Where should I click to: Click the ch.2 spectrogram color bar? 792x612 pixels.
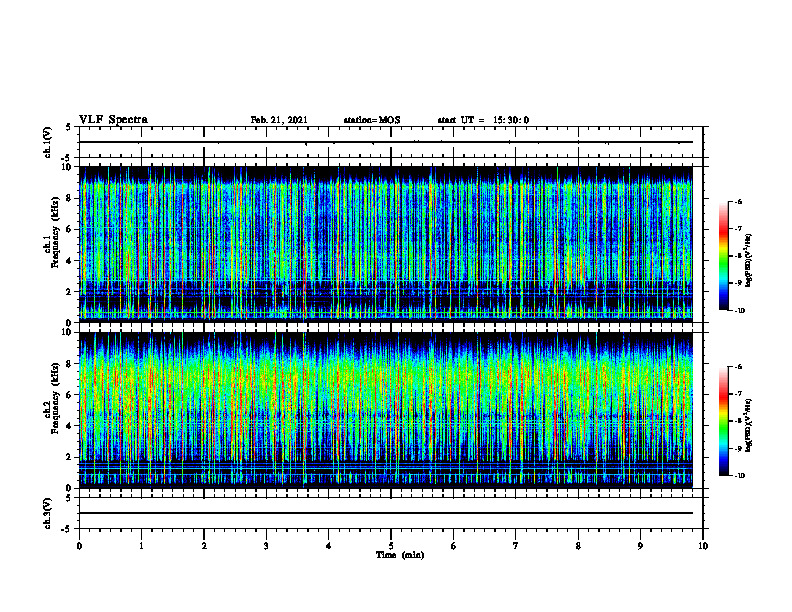723,421
